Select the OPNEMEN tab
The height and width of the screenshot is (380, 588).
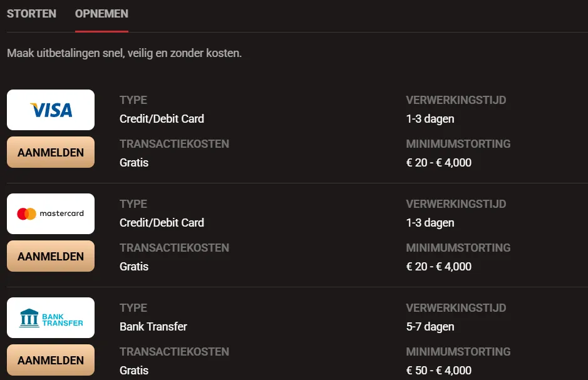(x=101, y=13)
